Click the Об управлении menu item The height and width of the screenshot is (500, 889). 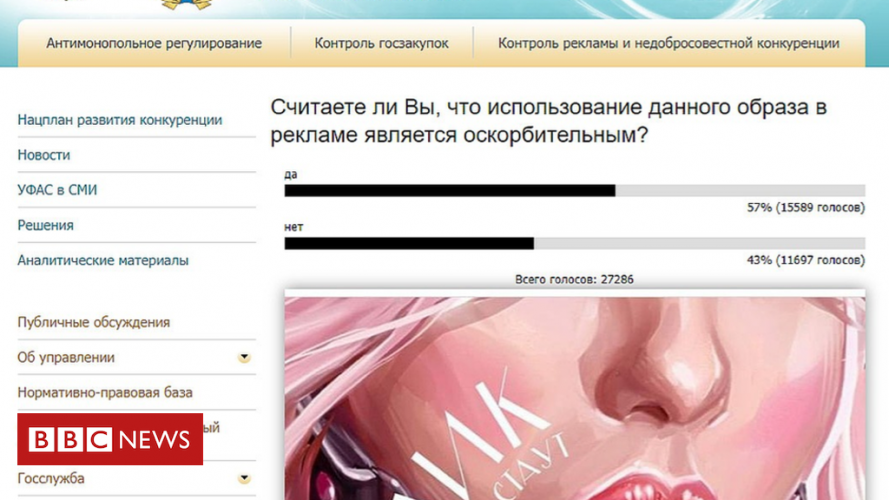(x=66, y=357)
